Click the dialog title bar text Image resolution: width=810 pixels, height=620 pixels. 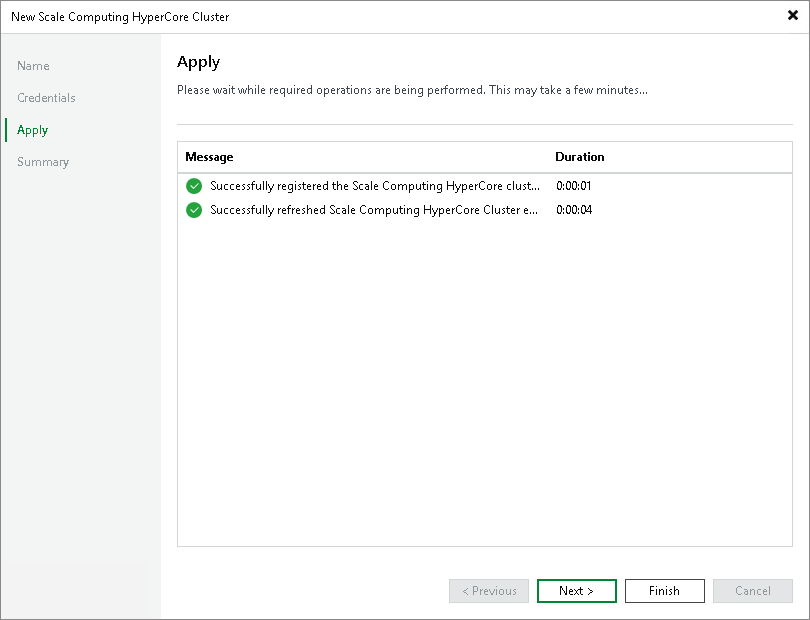(120, 17)
